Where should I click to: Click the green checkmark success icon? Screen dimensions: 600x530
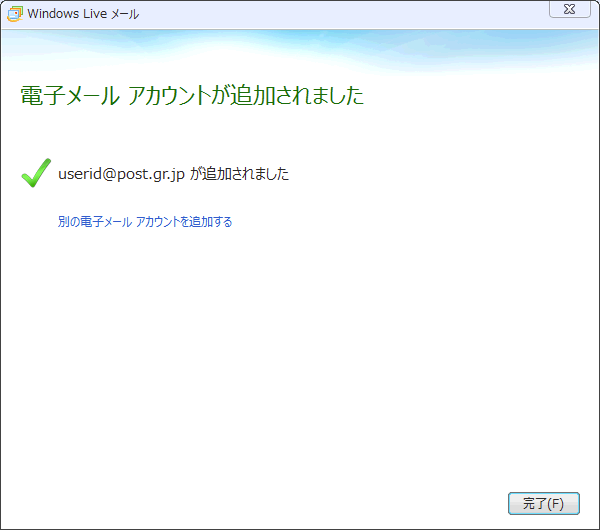(36, 173)
